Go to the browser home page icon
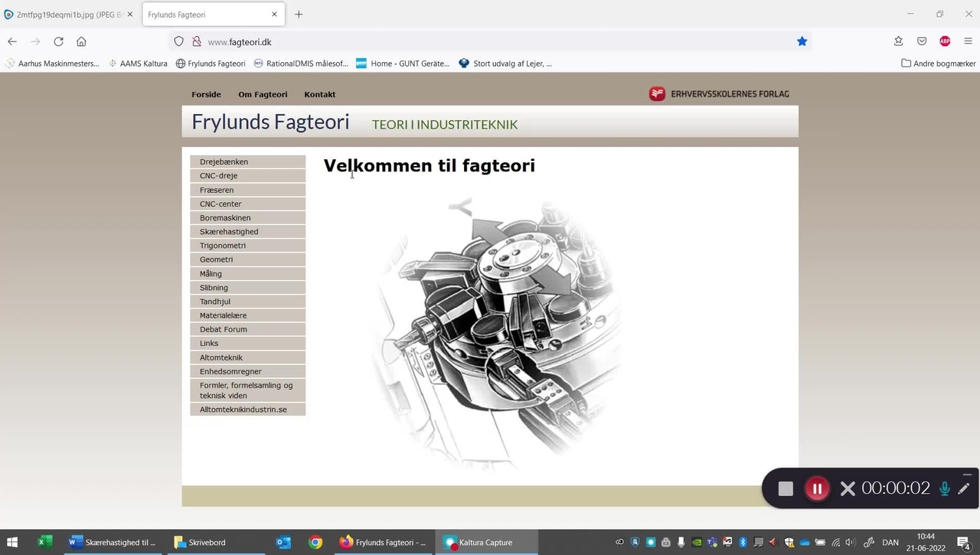980x555 pixels. 81,41
